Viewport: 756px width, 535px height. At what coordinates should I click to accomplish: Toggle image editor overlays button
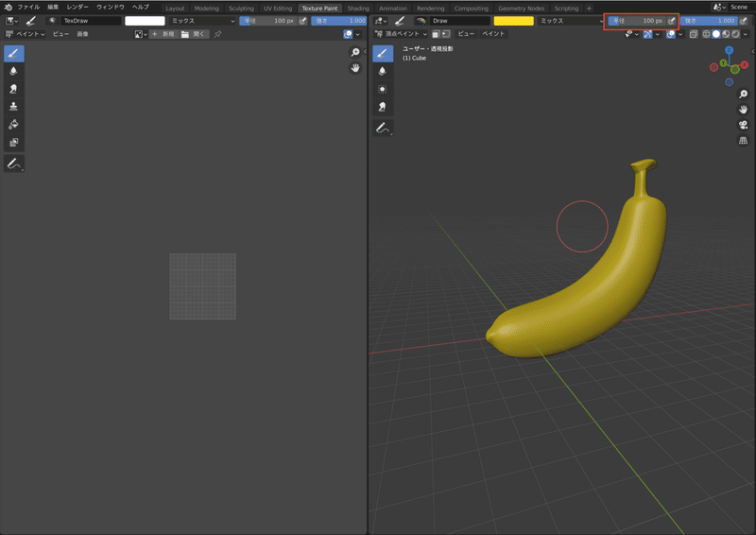click(348, 34)
